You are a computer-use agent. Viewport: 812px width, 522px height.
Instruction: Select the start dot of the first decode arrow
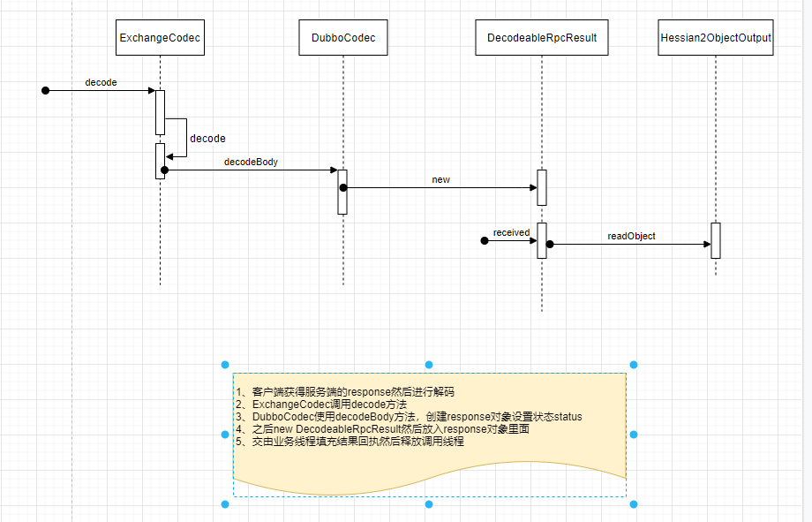[46, 91]
